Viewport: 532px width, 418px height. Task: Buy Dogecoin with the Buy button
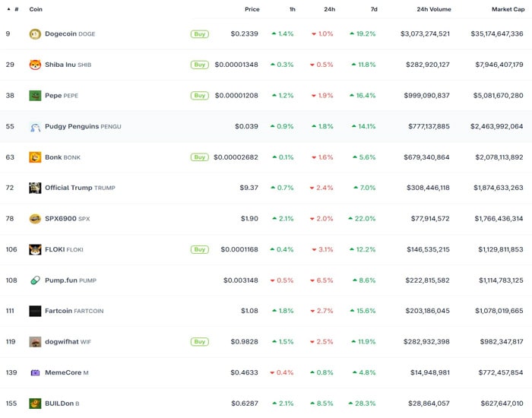(x=200, y=34)
